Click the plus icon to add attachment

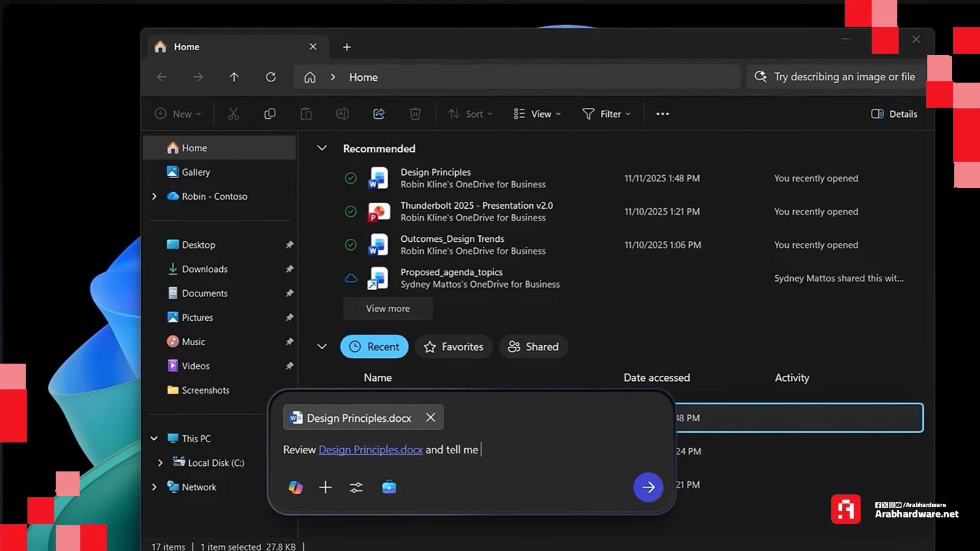[x=325, y=487]
